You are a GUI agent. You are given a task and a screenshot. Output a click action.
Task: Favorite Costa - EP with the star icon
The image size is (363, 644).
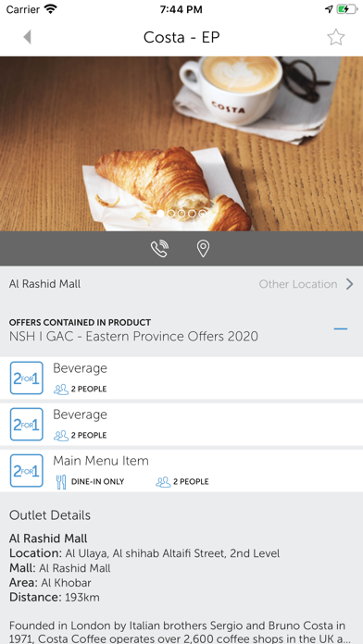(336, 37)
